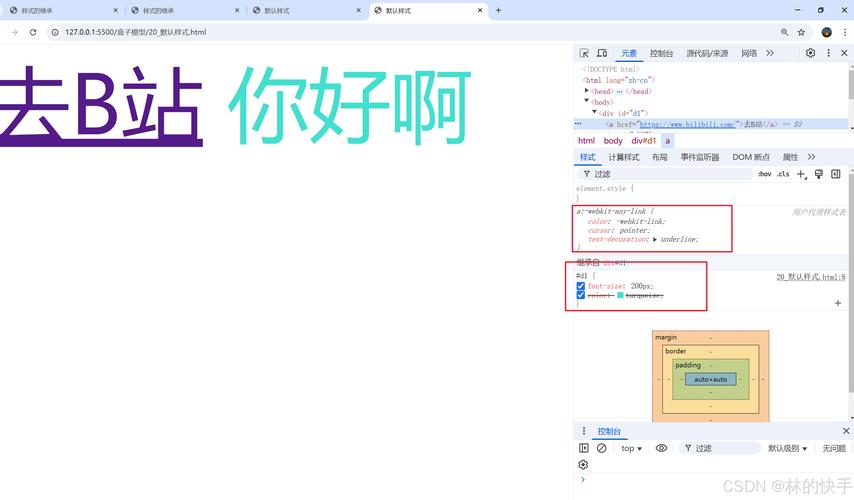Open the turquoise color swatch picker

[x=620, y=295]
